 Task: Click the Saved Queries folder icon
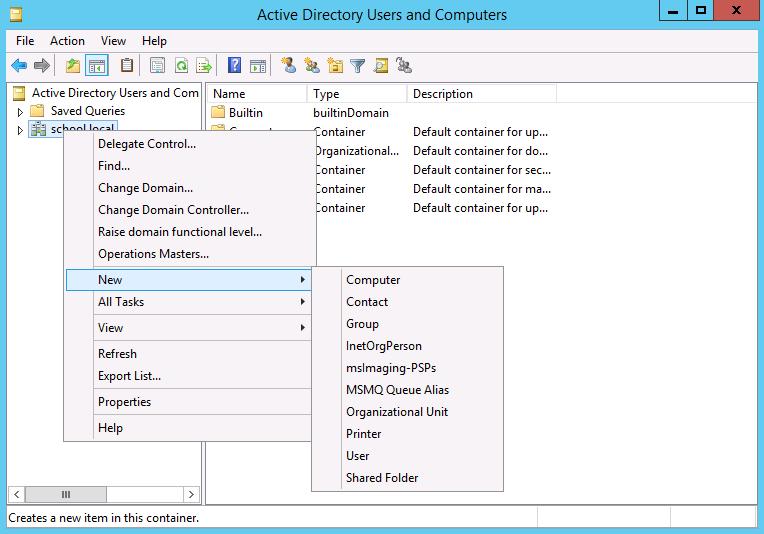tap(37, 111)
